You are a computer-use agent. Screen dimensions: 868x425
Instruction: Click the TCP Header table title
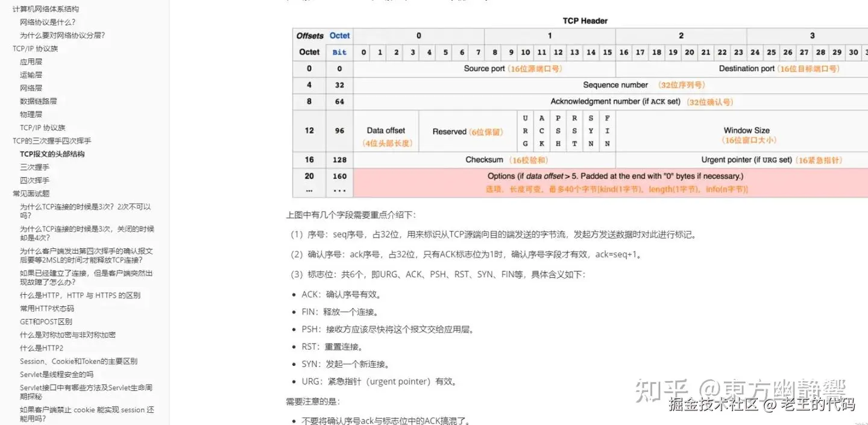585,20
